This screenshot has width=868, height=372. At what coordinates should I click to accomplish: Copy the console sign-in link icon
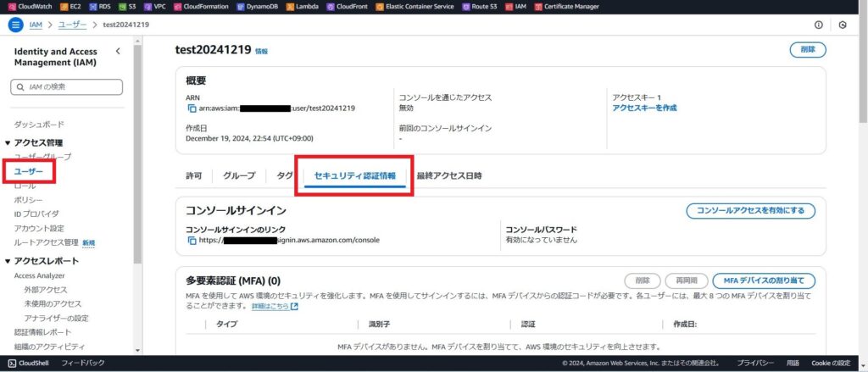pyautogui.click(x=192, y=240)
